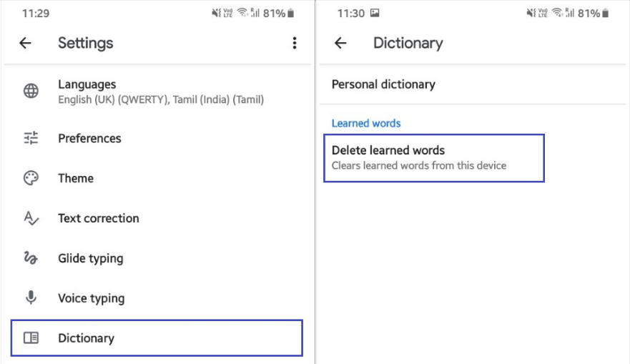
Task: Tap the globe icon beside Languages
Action: (x=31, y=91)
